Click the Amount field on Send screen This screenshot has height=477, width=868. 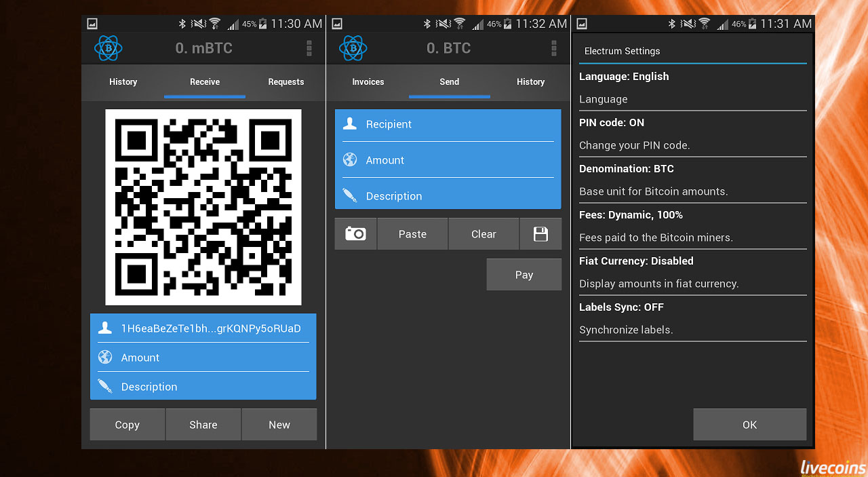[448, 160]
